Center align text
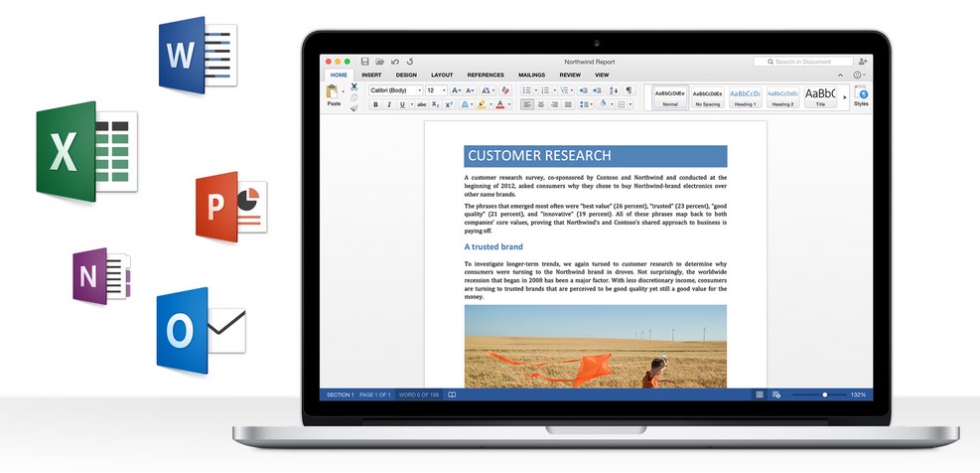Screen dimensions: 980x473 (541, 104)
